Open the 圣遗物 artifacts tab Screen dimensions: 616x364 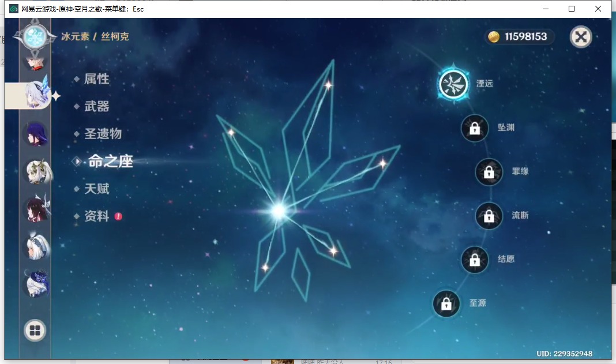click(x=103, y=134)
